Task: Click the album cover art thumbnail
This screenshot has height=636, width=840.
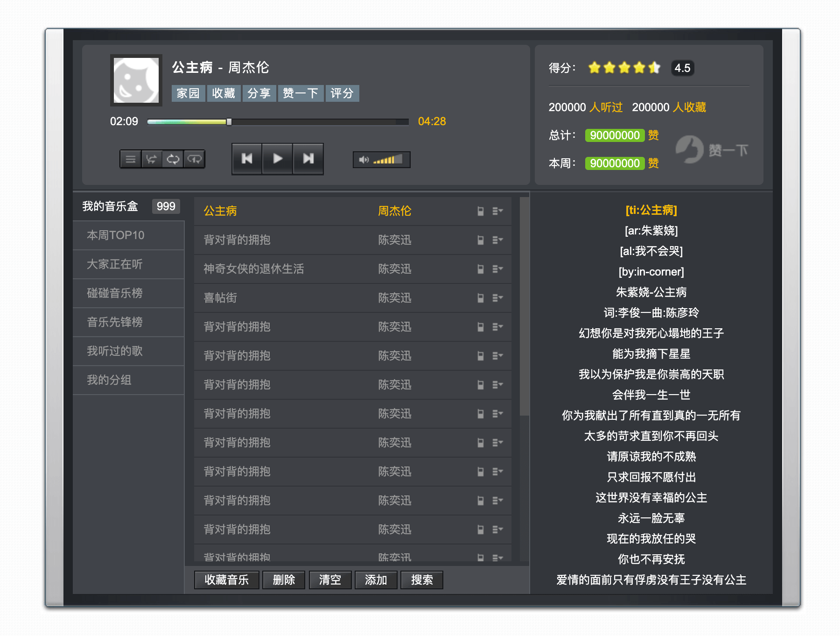Action: (x=136, y=80)
